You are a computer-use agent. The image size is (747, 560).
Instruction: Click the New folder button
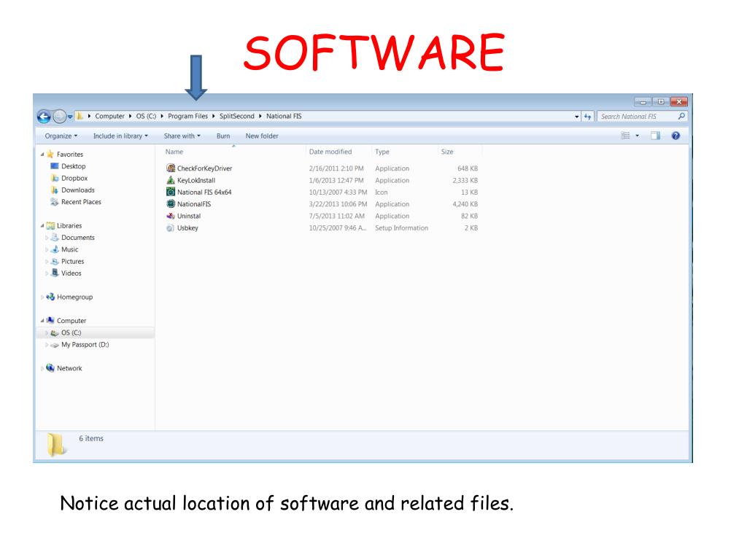pos(262,136)
